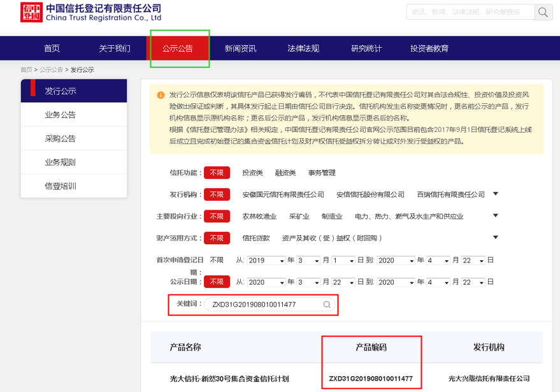Open registration start day dropdown 1
Image resolution: width=560 pixels, height=392 pixels.
point(343,261)
